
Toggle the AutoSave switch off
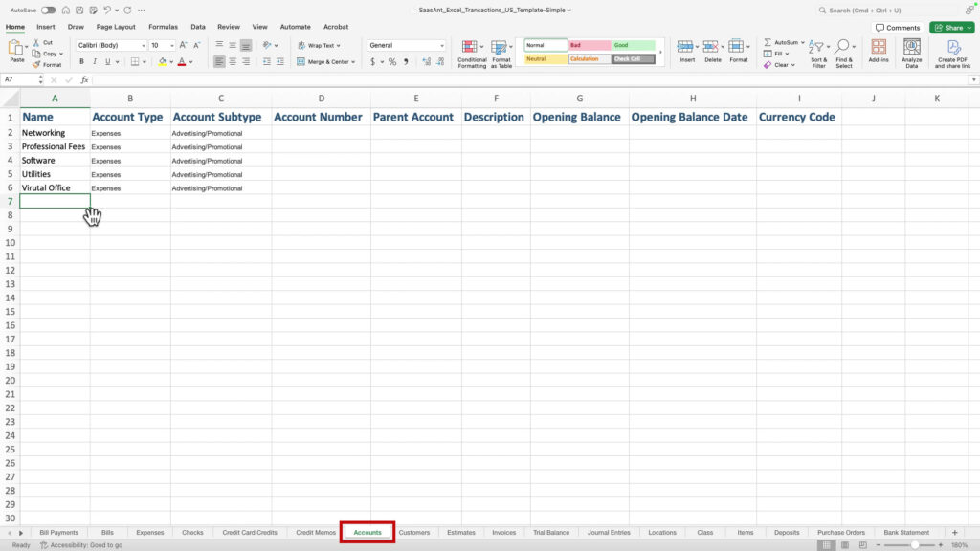pyautogui.click(x=51, y=8)
